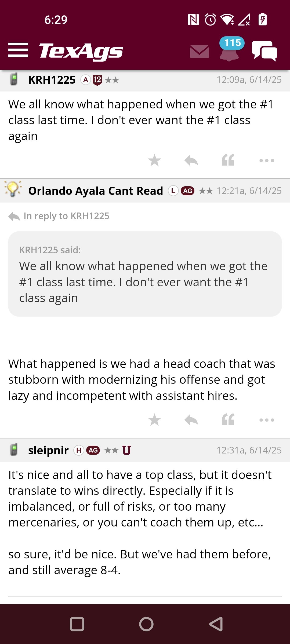Open sleipnir's user profile name
Image resolution: width=290 pixels, height=644 pixels.
(x=48, y=450)
